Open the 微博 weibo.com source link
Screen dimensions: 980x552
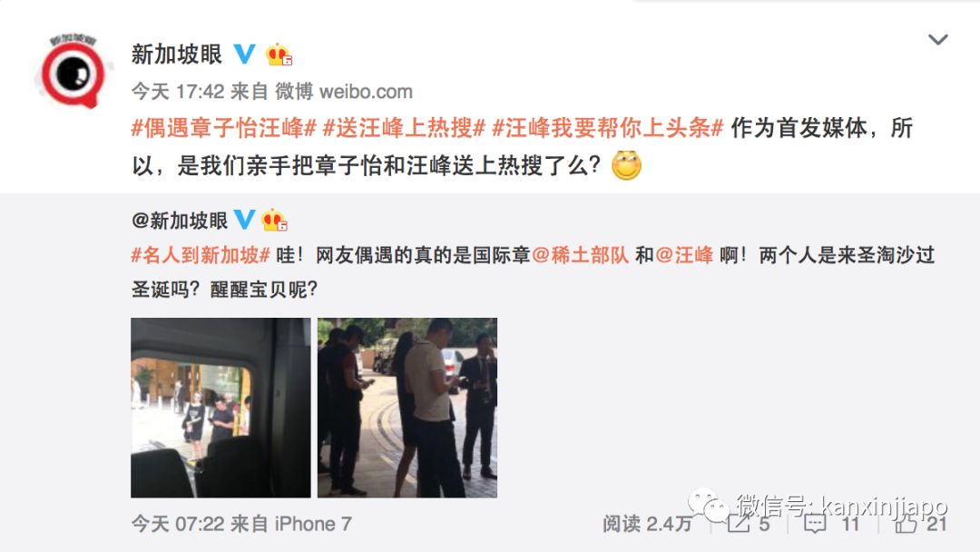pos(344,92)
